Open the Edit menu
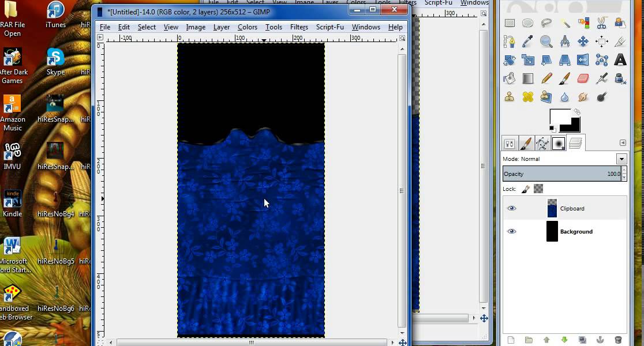The height and width of the screenshot is (346, 644). [x=123, y=27]
